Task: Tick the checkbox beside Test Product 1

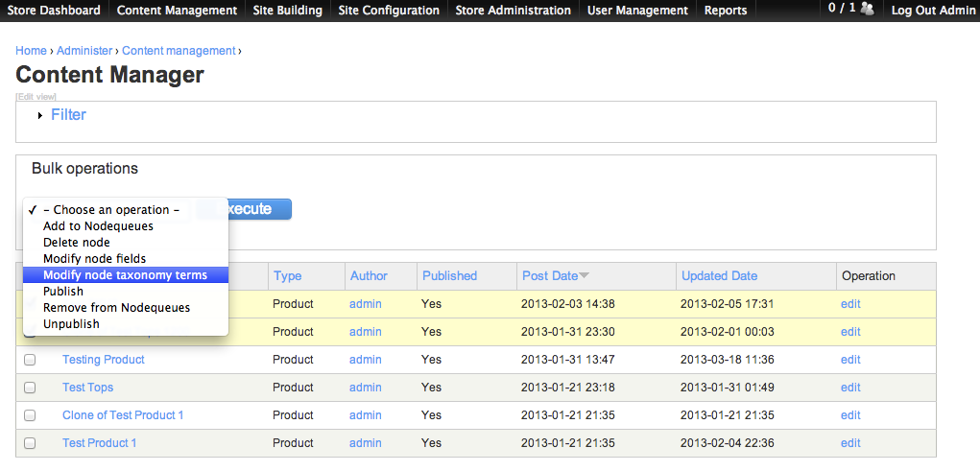Action: 30,443
